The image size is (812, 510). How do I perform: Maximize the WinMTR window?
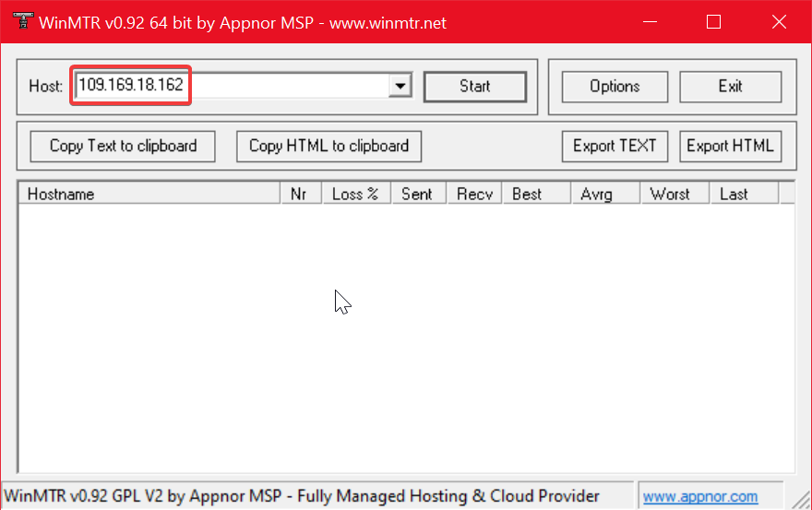713,22
